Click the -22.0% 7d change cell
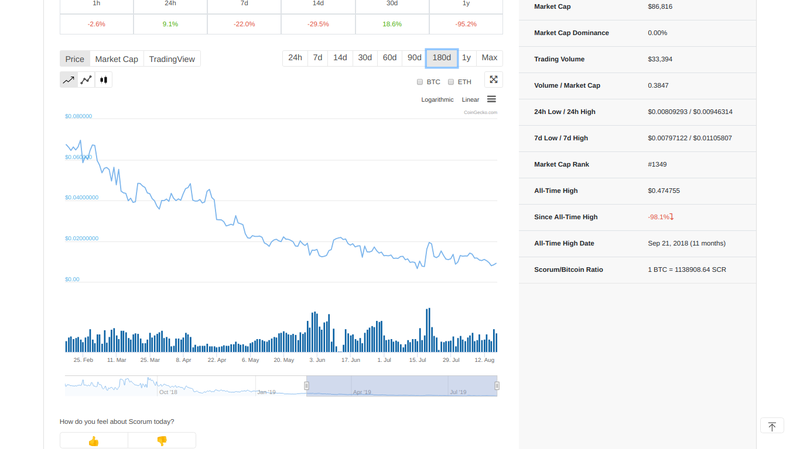The image size is (800, 449). [x=244, y=24]
